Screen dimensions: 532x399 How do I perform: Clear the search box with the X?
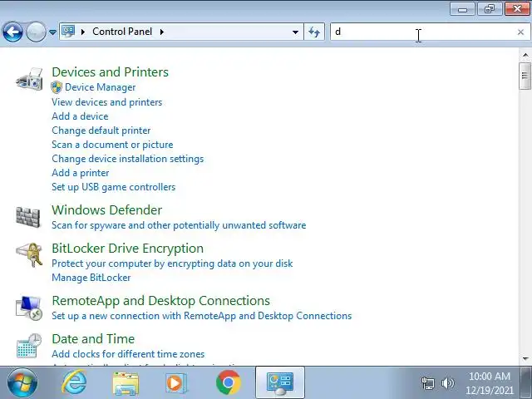[521, 32]
